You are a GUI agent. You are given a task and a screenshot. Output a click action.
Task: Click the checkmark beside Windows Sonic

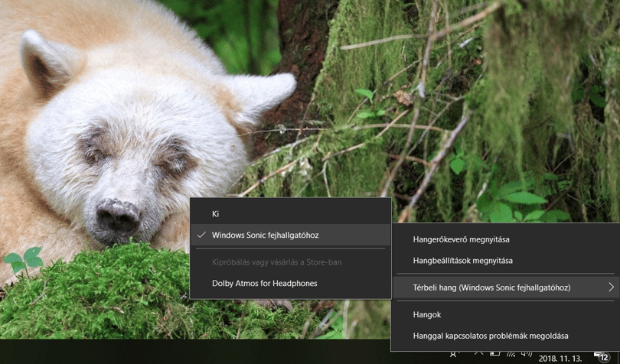[x=201, y=235]
